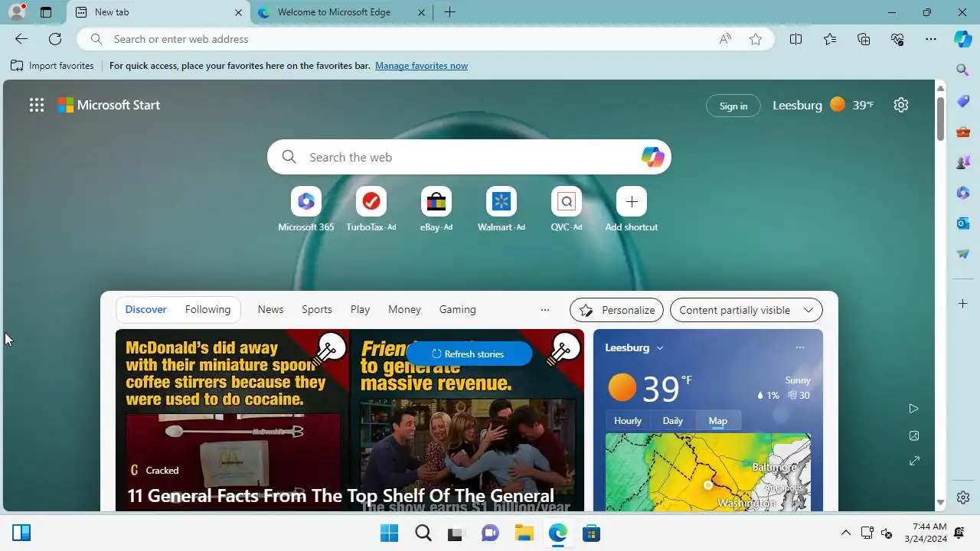
Task: Reload the page with the refresh icon
Action: click(x=55, y=39)
